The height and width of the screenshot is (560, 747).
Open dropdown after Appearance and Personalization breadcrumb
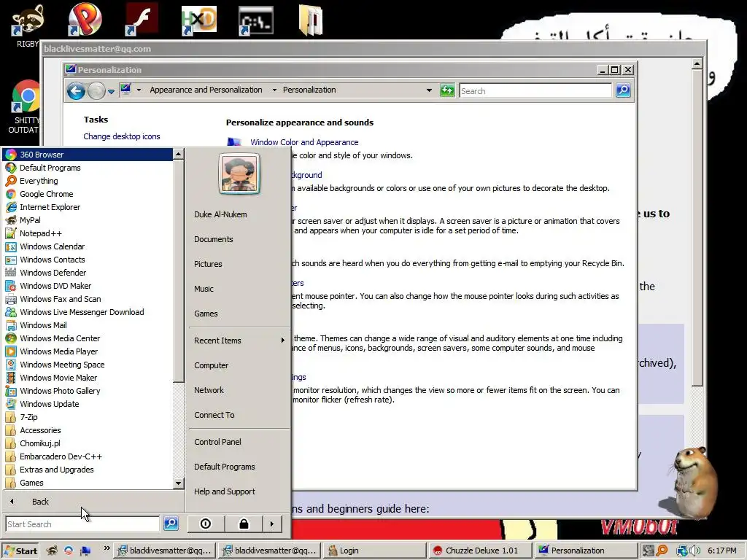274,90
